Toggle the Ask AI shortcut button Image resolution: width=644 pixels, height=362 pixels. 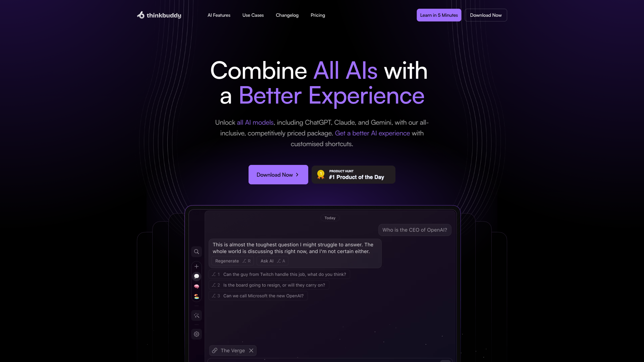pyautogui.click(x=272, y=261)
